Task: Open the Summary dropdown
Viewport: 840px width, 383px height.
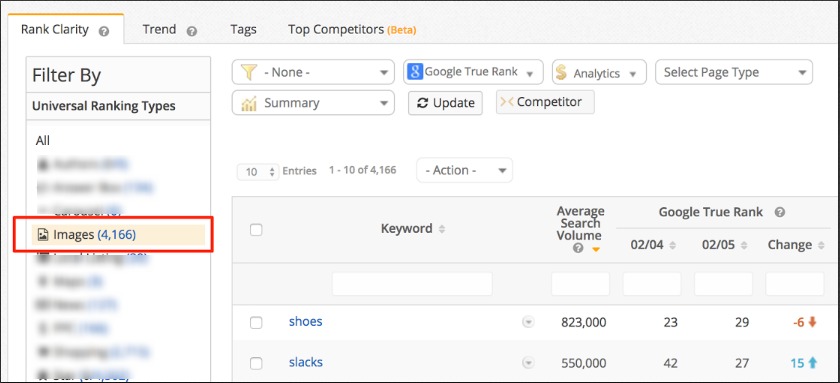Action: pos(313,102)
